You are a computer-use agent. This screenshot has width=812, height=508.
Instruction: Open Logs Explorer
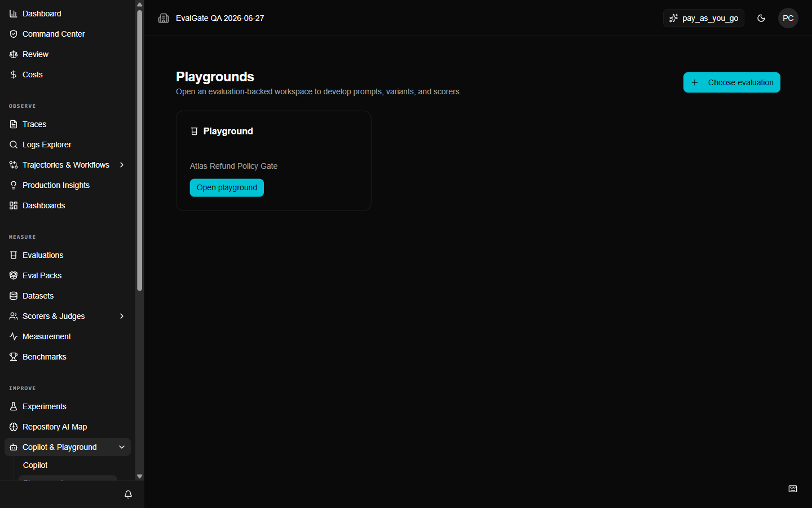pos(68,144)
